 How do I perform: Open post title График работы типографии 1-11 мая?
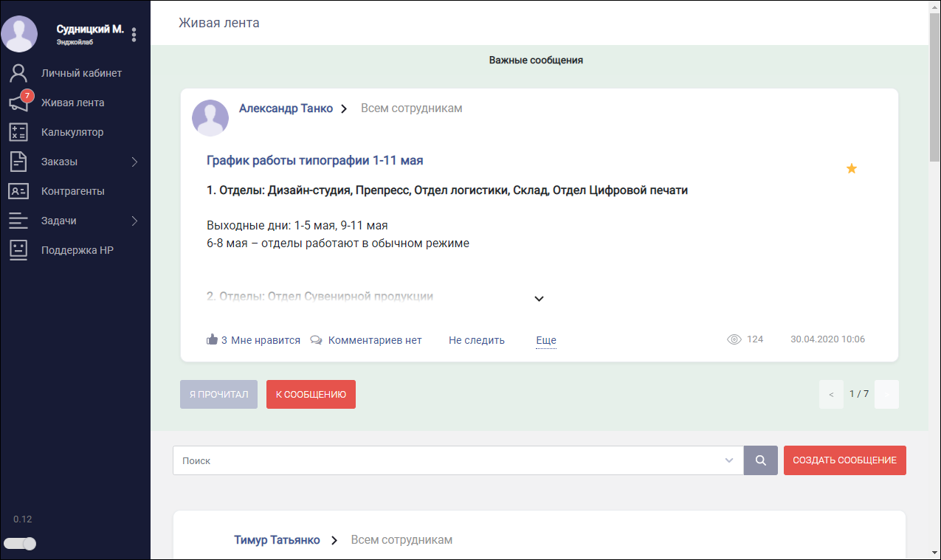pos(315,160)
